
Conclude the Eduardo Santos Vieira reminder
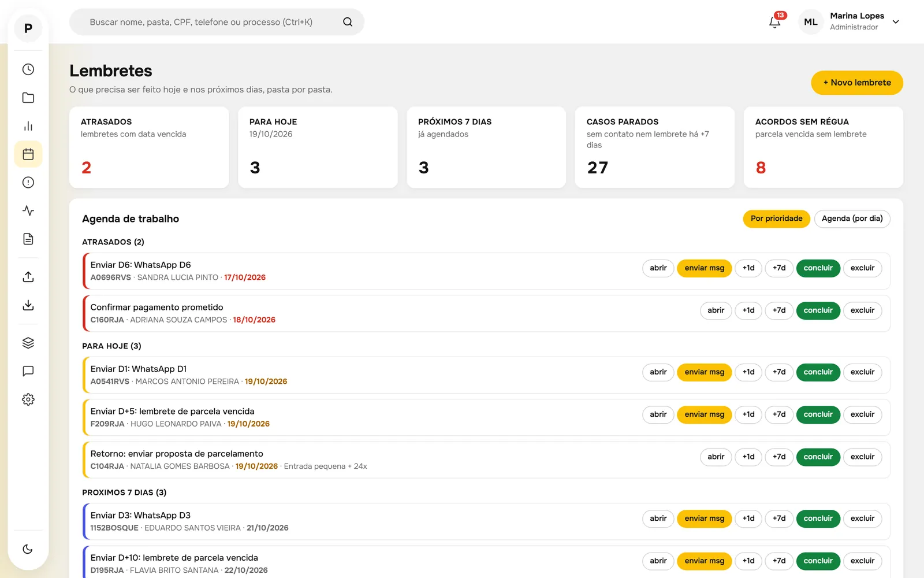point(818,518)
